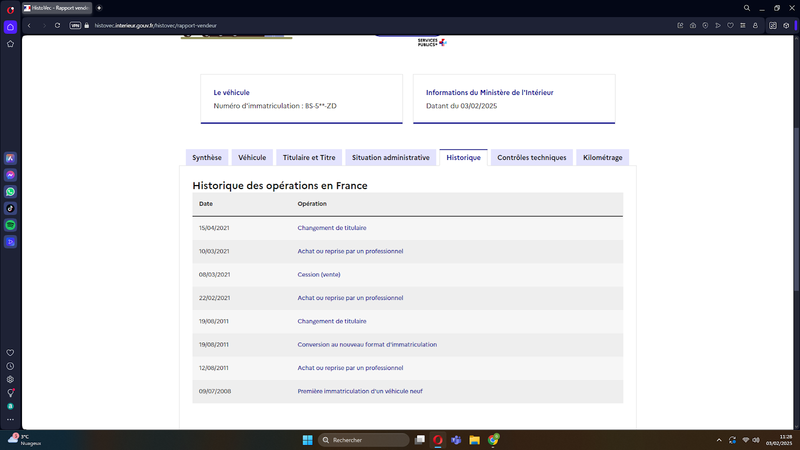Click 'Cession (vente)' operation entry
This screenshot has width=800, height=450.
coord(319,274)
